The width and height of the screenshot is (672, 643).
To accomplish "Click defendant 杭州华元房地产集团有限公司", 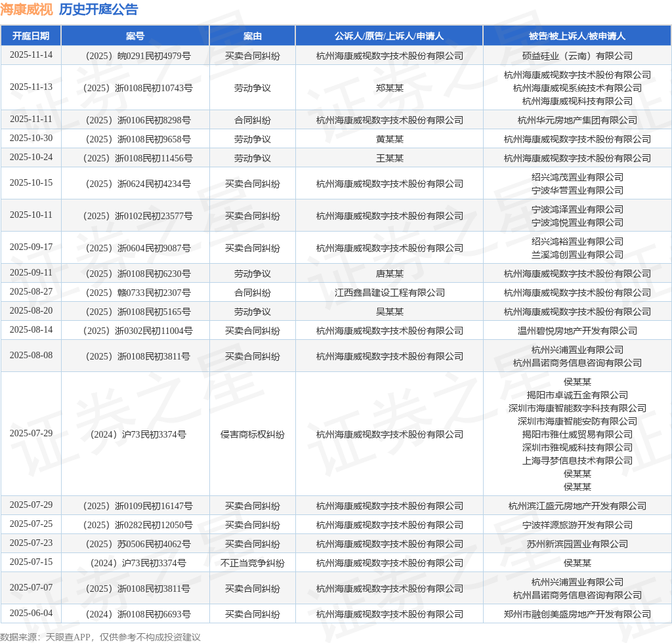I will click(577, 120).
